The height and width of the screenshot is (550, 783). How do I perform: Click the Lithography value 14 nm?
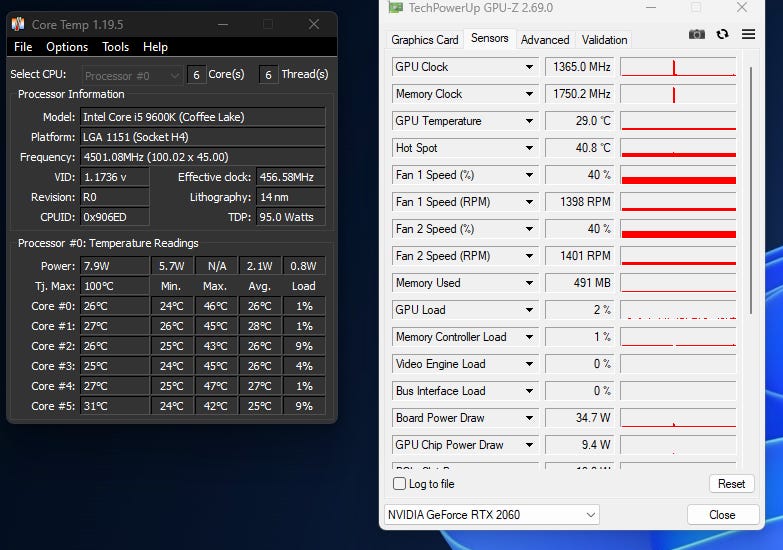[x=291, y=197]
